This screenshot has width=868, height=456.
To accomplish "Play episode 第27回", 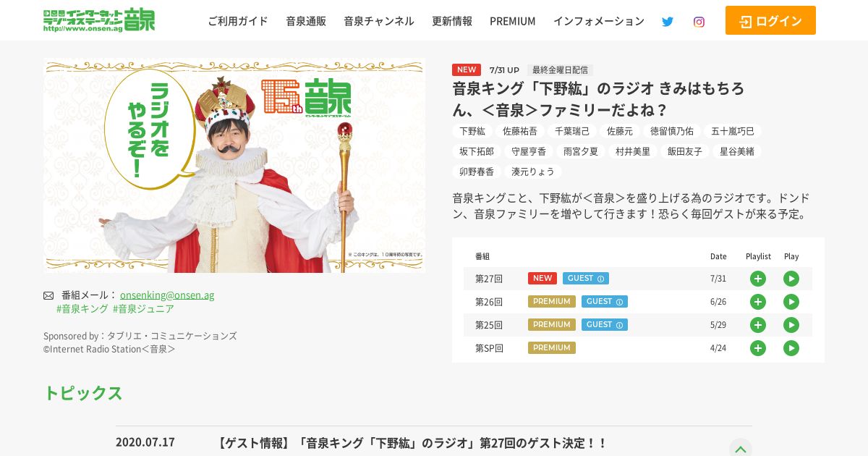I will 791,279.
